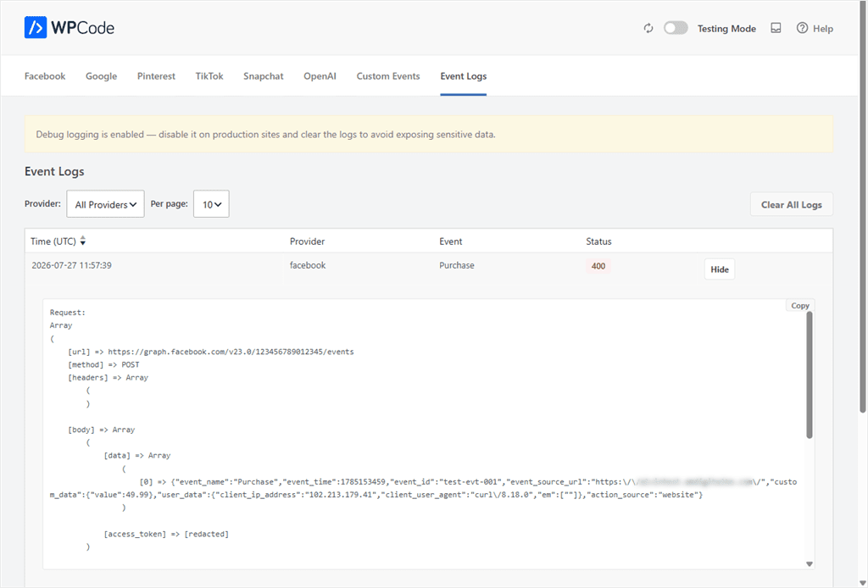Switch to the OpenAI tab
Image resolution: width=868 pixels, height=588 pixels.
320,76
